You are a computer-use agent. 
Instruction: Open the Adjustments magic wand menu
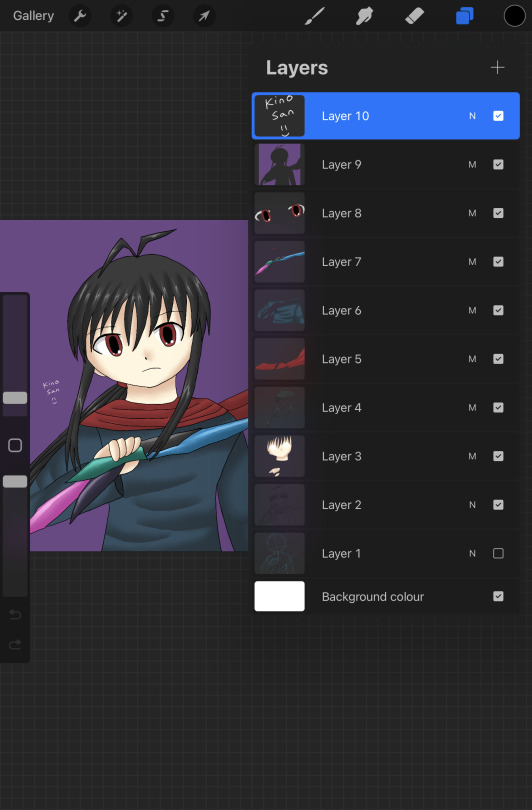click(121, 16)
